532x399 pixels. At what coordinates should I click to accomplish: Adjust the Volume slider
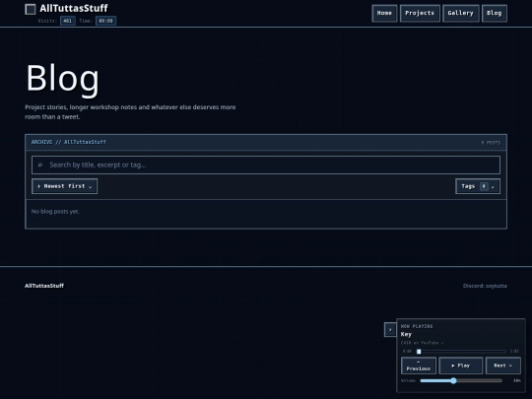[461, 380]
